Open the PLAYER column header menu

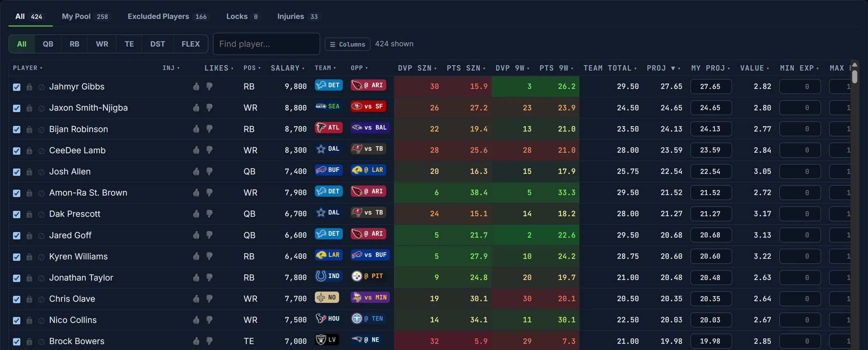click(x=28, y=68)
